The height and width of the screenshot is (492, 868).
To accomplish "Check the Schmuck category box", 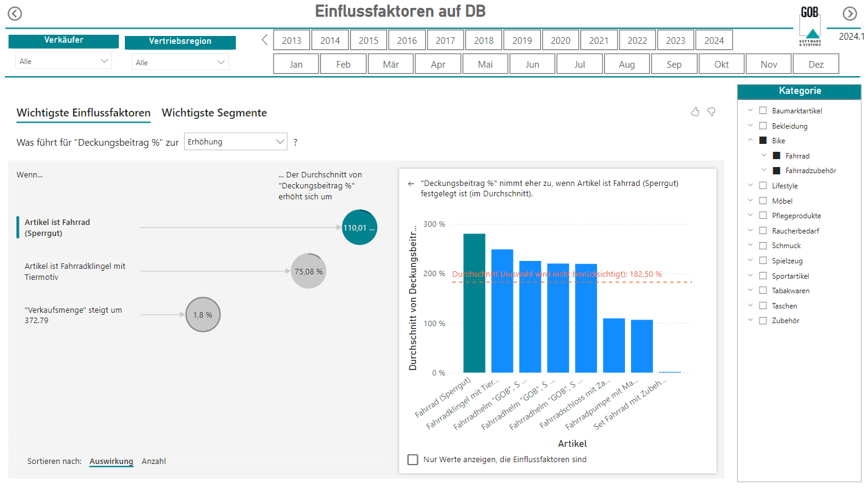I will (x=763, y=246).
